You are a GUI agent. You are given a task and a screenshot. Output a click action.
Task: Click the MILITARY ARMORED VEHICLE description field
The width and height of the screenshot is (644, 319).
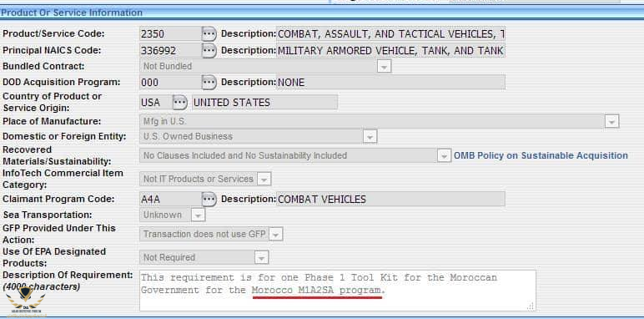click(x=391, y=51)
